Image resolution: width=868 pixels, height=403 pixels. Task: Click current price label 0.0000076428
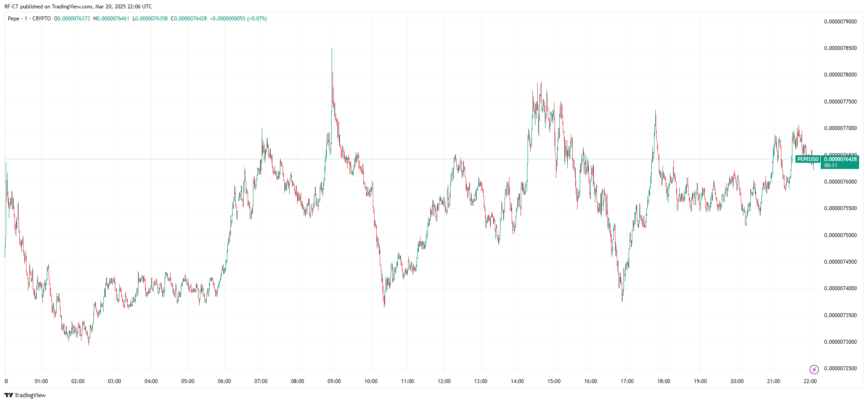coord(840,159)
